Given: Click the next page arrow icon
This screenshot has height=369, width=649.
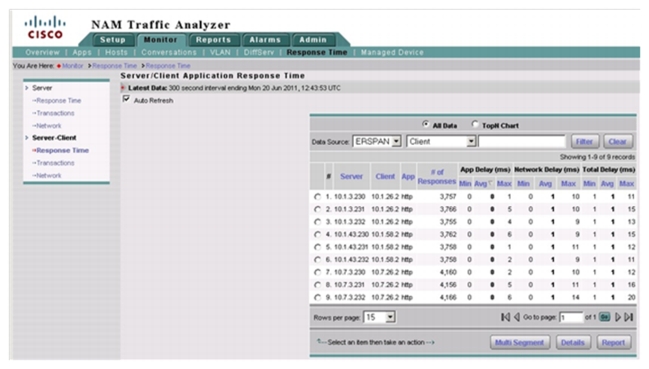Looking at the screenshot, I should pyautogui.click(x=618, y=317).
